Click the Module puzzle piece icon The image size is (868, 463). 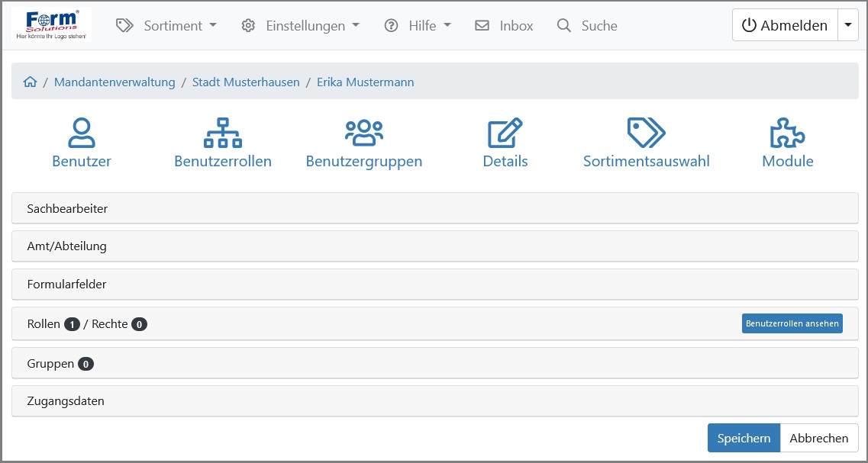coord(787,133)
